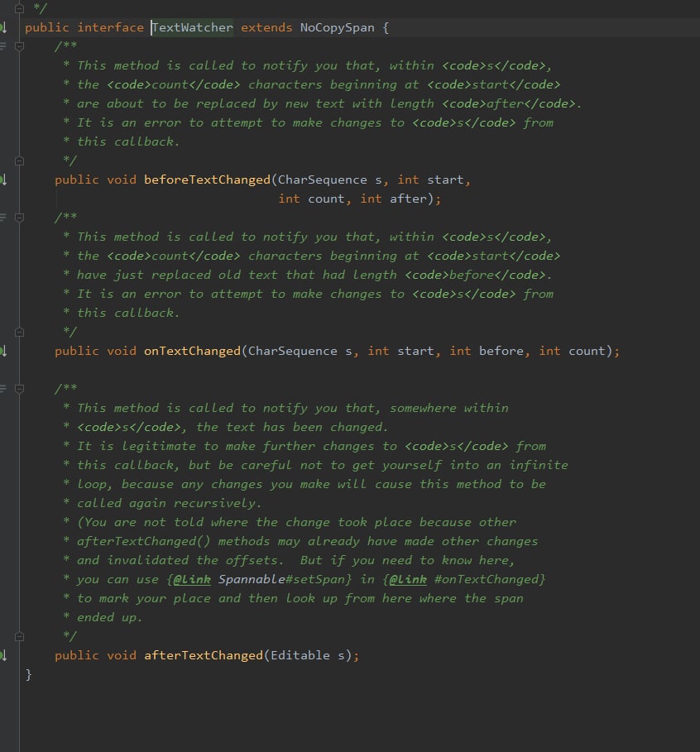Fold the Javadoc that ends just before afterTextChanged
This screenshot has height=752, width=700.
pos(19,636)
